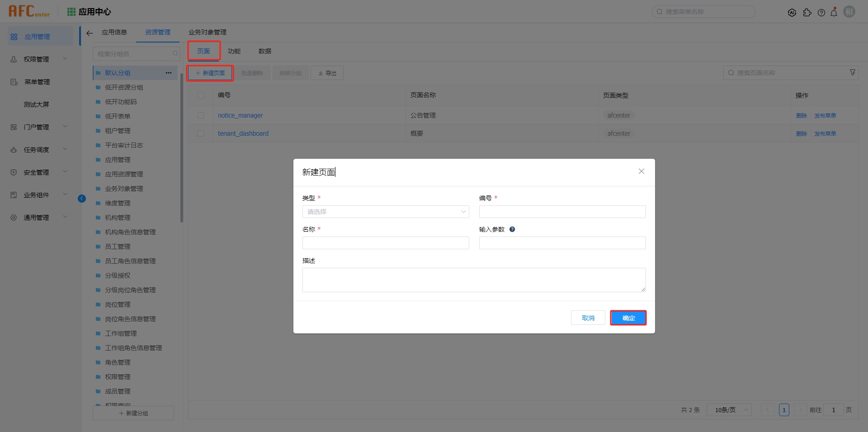
Task: Collapse sidebar with blue arrow button
Action: (82, 199)
